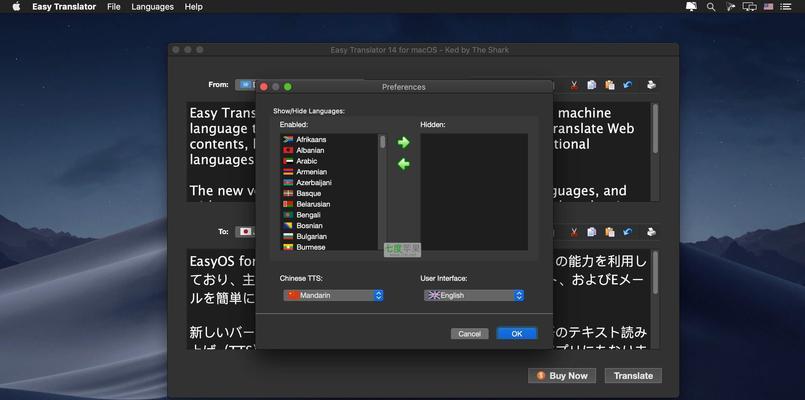This screenshot has width=805, height=400.
Task: Click Copy icon in To toolbar
Action: pos(591,232)
